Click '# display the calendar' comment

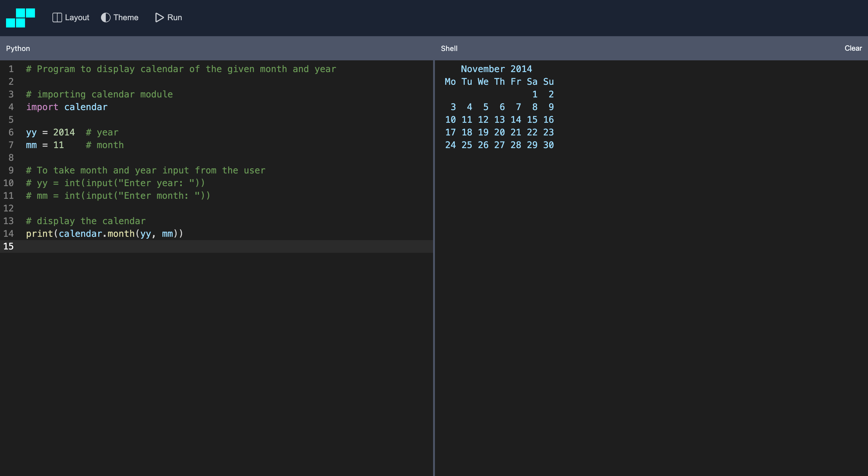[x=86, y=221]
